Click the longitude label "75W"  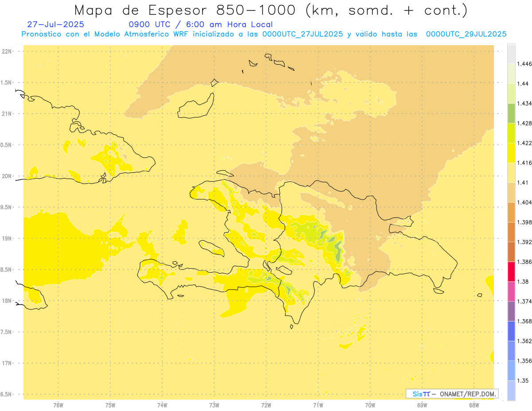[110, 405]
